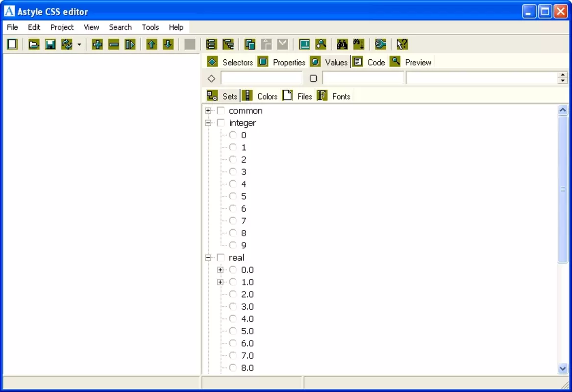Switch to the Values tab
Image resolution: width=572 pixels, height=392 pixels.
[x=329, y=62]
